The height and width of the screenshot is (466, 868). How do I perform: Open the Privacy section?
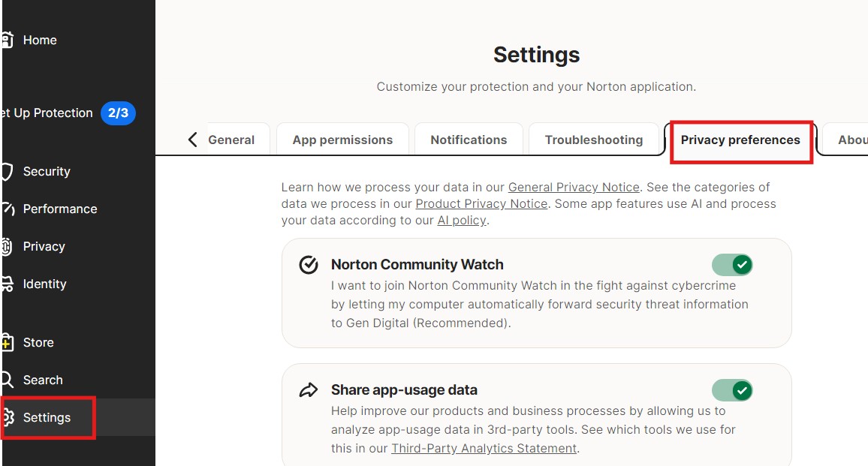pos(44,247)
